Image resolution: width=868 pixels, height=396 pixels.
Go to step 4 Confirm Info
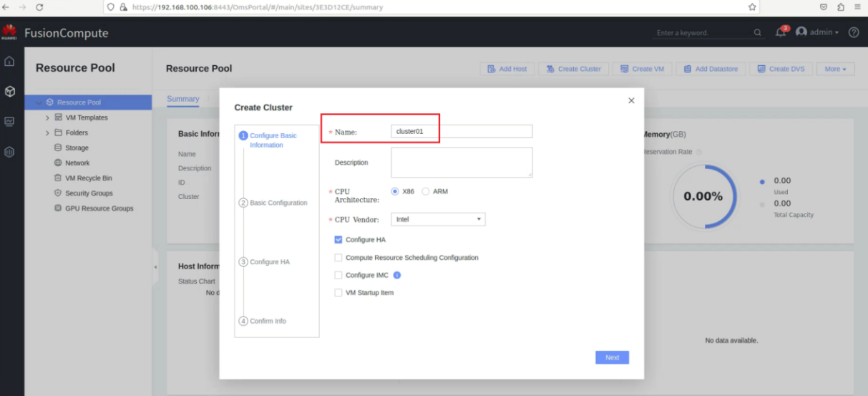[263, 321]
